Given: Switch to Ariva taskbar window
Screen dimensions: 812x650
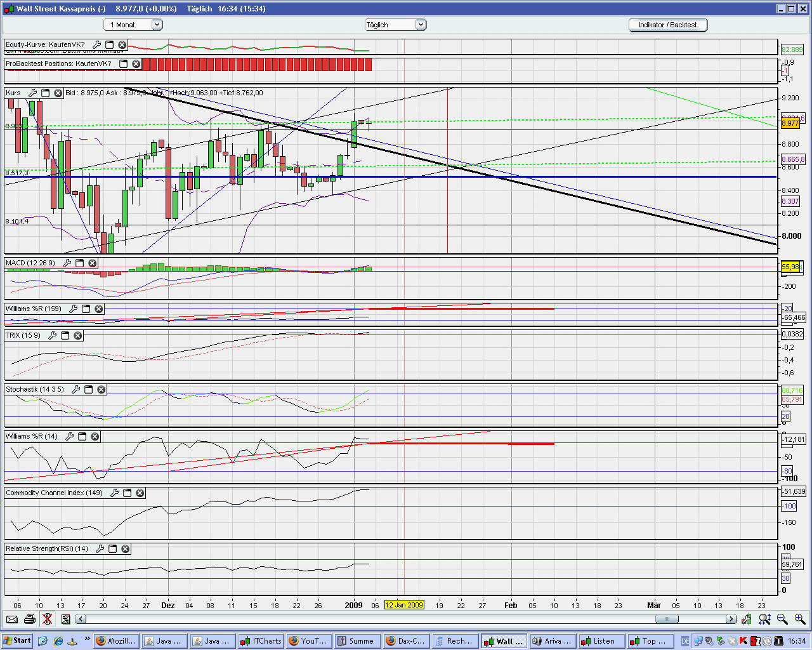Looking at the screenshot, I should (x=553, y=641).
